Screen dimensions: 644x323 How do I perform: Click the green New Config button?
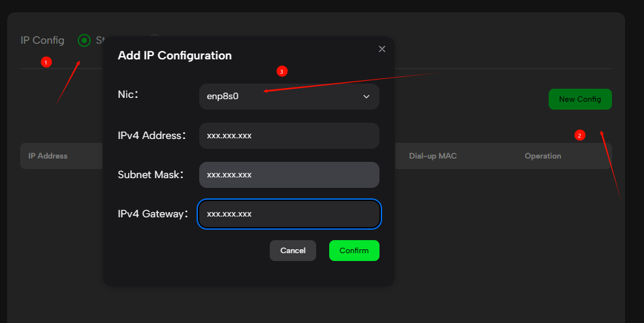pyautogui.click(x=579, y=99)
